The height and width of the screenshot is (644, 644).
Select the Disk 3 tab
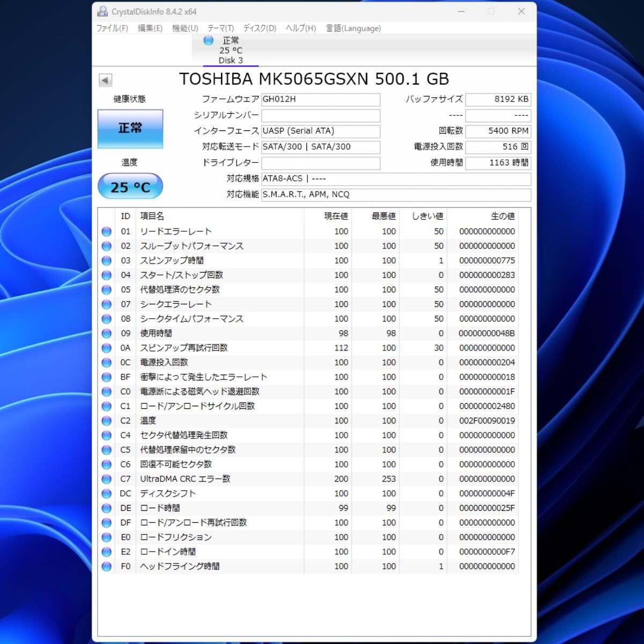[230, 61]
